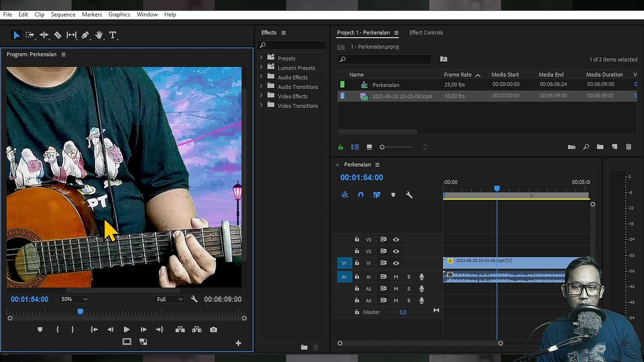Screen dimensions: 644x362
Task: Select the Hand tool
Action: 99,35
